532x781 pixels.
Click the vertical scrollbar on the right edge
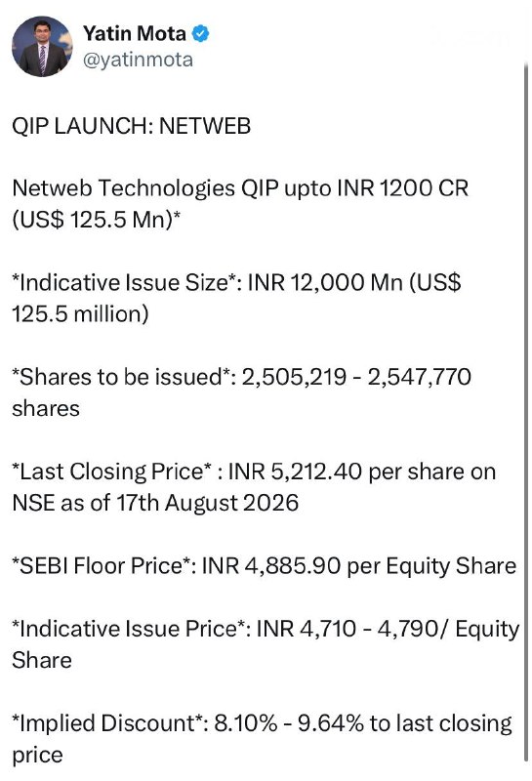pyautogui.click(x=526, y=411)
